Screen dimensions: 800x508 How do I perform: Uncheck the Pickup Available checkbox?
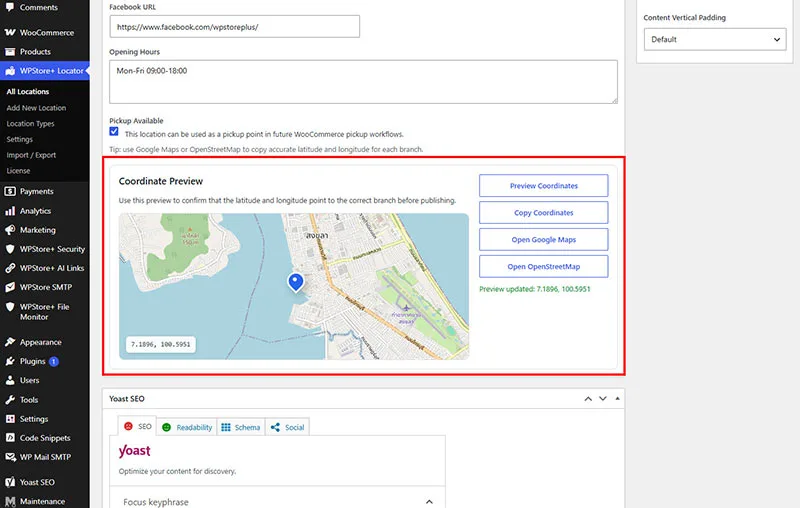point(114,132)
